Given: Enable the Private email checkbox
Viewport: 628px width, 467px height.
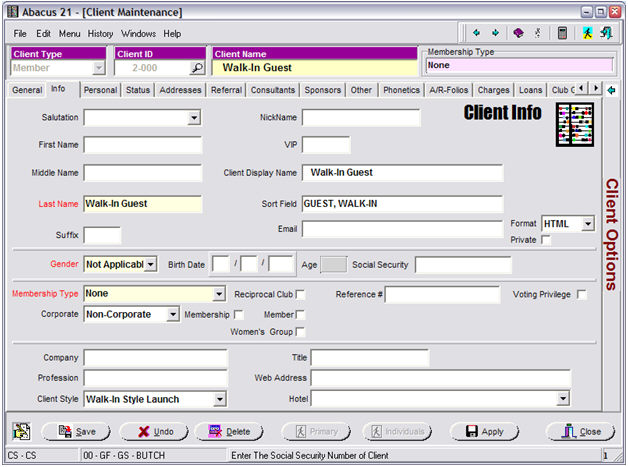Looking at the screenshot, I should [546, 240].
